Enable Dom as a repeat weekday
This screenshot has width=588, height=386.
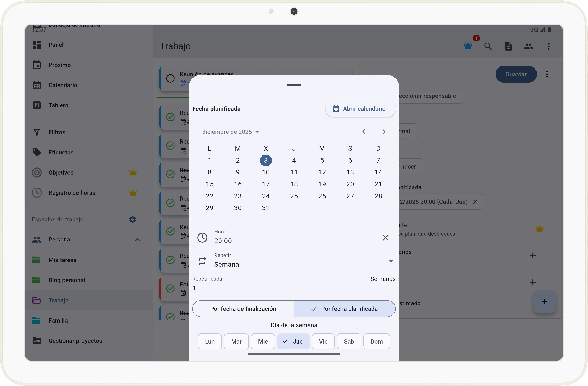[x=376, y=341]
